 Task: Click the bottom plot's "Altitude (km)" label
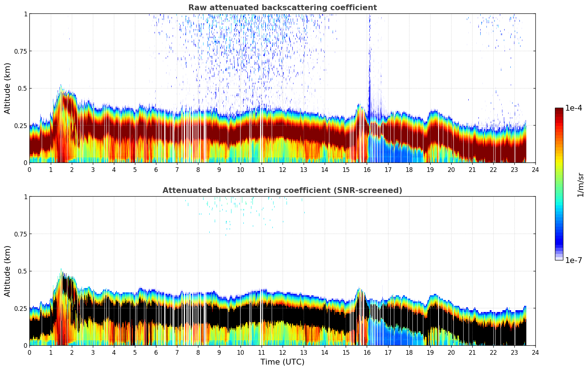click(8, 271)
